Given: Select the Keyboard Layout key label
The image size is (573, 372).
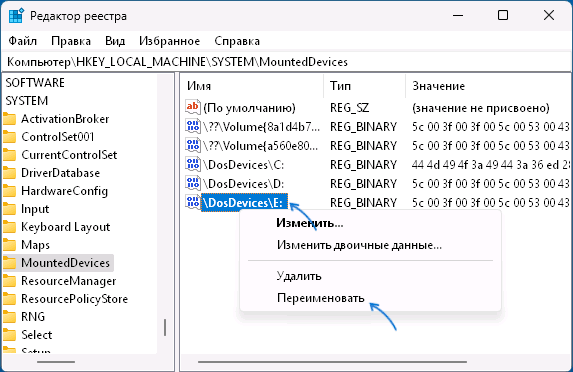Looking at the screenshot, I should click(65, 227).
